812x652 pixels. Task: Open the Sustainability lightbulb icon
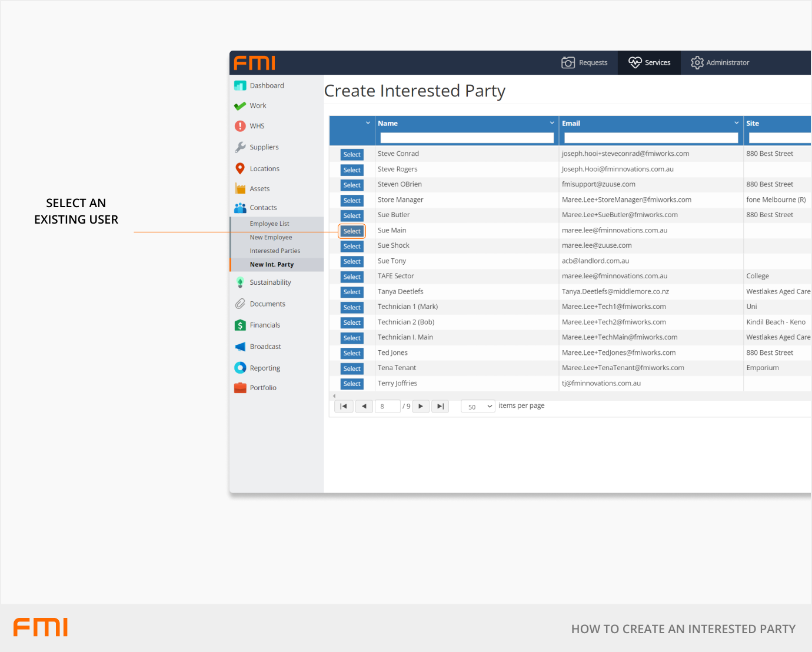point(240,282)
